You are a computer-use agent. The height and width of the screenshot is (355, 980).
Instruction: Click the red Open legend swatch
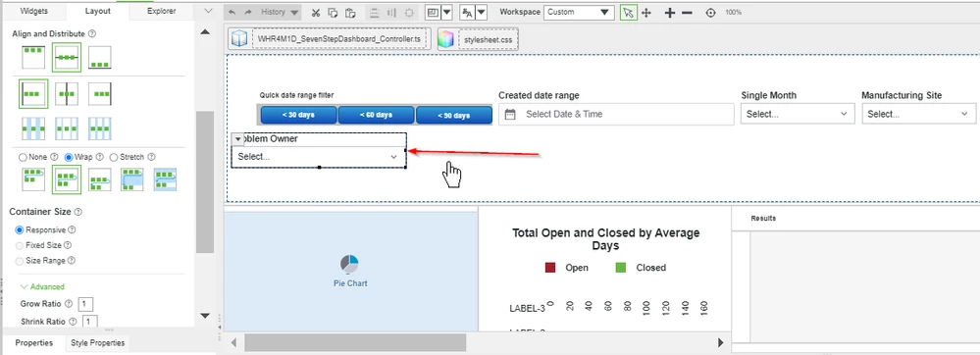point(550,268)
